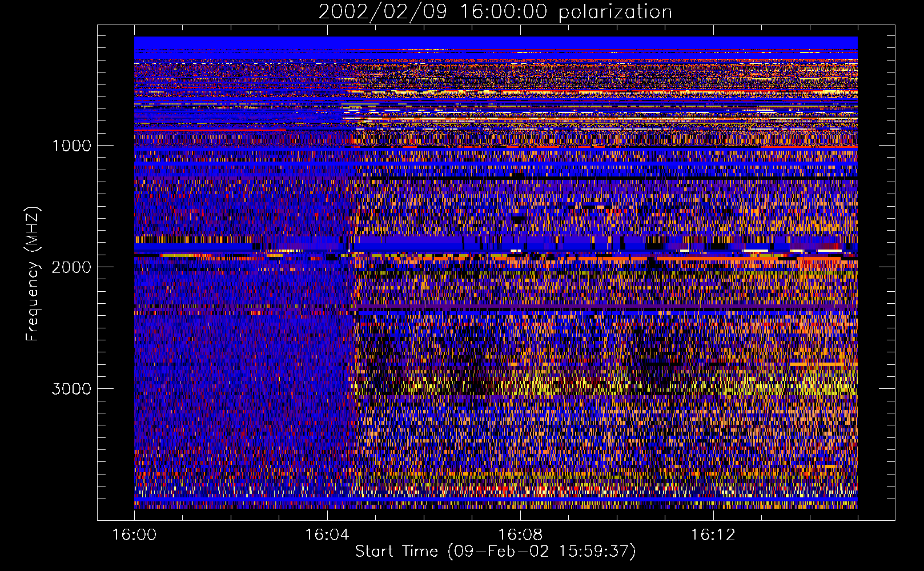
Task: Click the 'Start Time (09-Feb-02 15:59:37)' label
Action: pos(495,552)
